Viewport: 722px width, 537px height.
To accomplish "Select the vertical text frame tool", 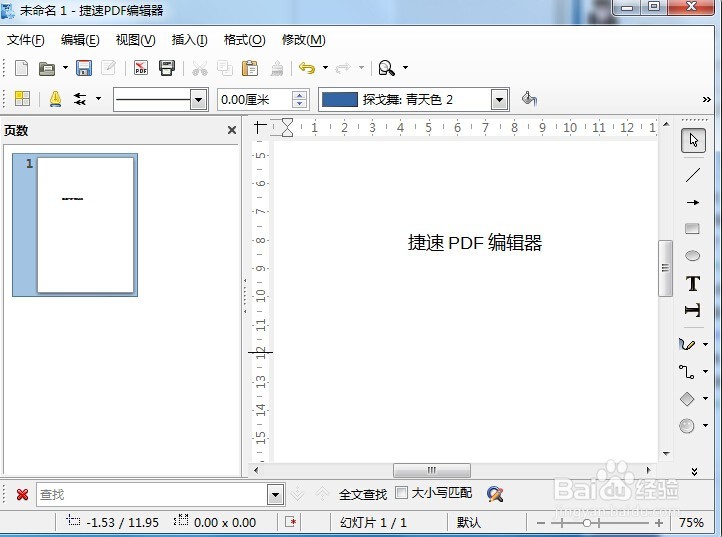I will click(693, 310).
